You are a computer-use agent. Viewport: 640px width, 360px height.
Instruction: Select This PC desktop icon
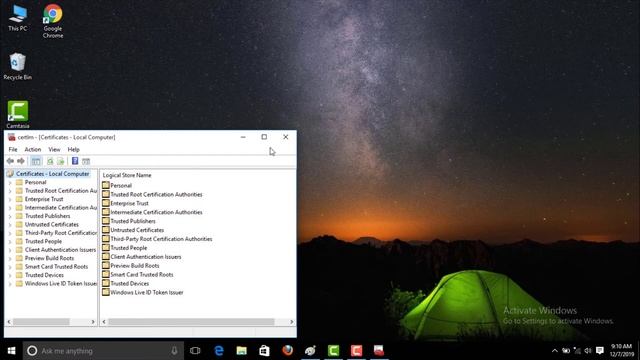[18, 18]
